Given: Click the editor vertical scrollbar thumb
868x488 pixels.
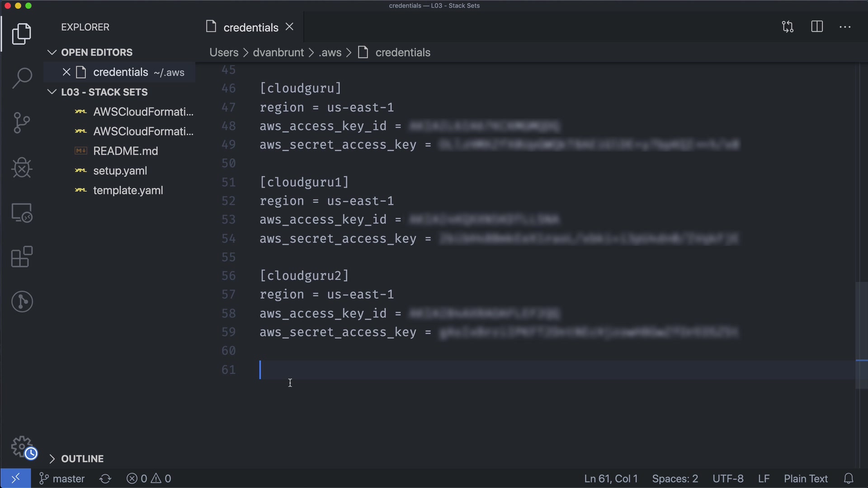Looking at the screenshot, I should coord(862,334).
